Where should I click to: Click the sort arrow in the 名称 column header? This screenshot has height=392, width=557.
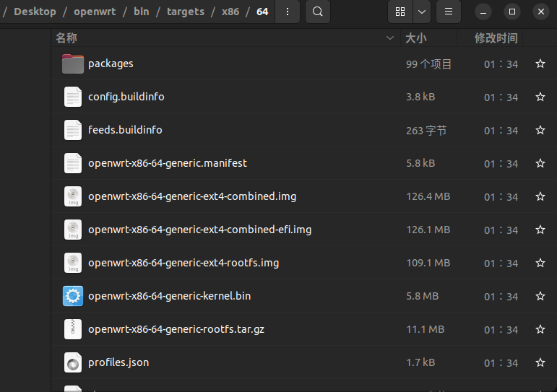point(389,38)
